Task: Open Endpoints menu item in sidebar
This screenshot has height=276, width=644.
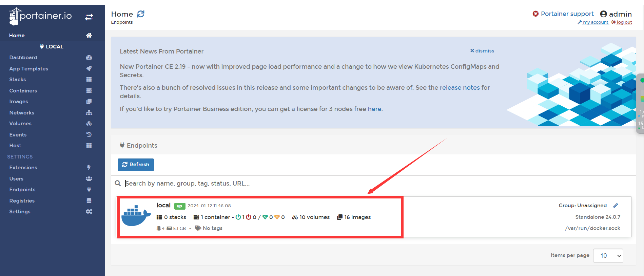Action: pyautogui.click(x=22, y=189)
